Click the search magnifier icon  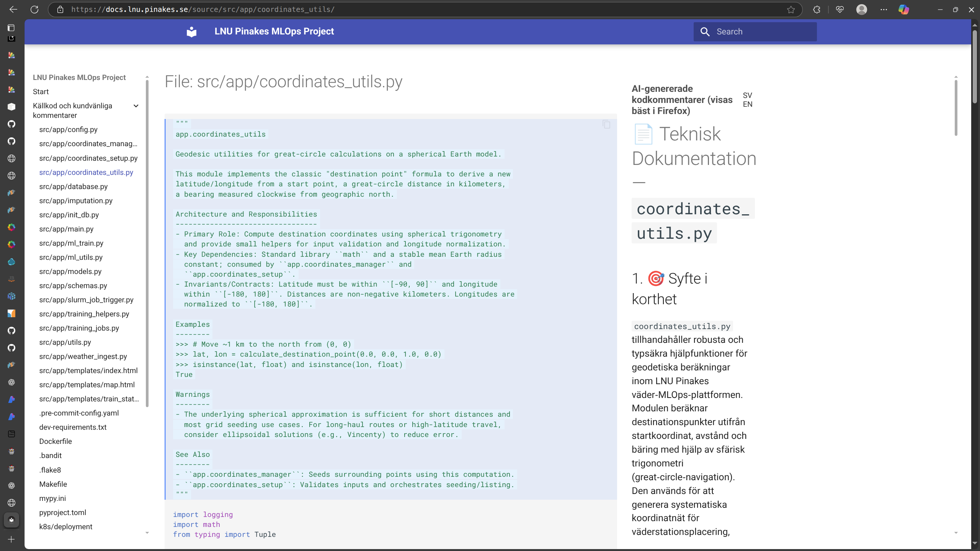(x=705, y=32)
